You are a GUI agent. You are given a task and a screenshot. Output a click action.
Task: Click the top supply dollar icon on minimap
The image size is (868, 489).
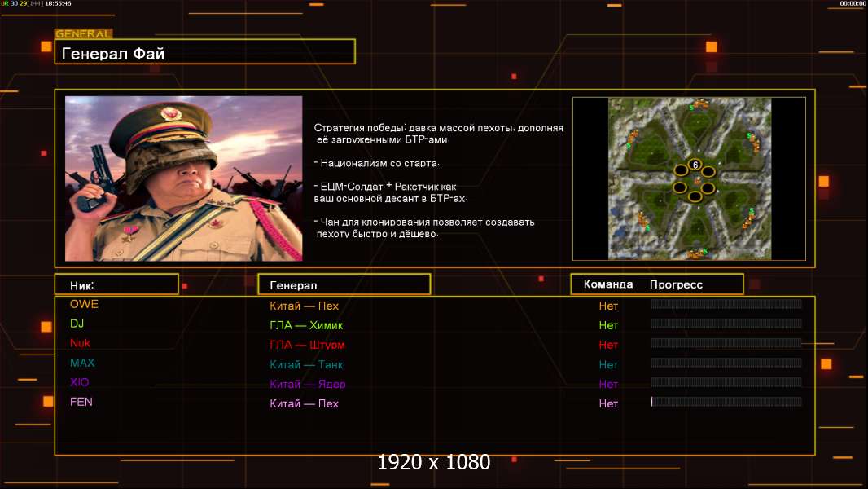[692, 107]
